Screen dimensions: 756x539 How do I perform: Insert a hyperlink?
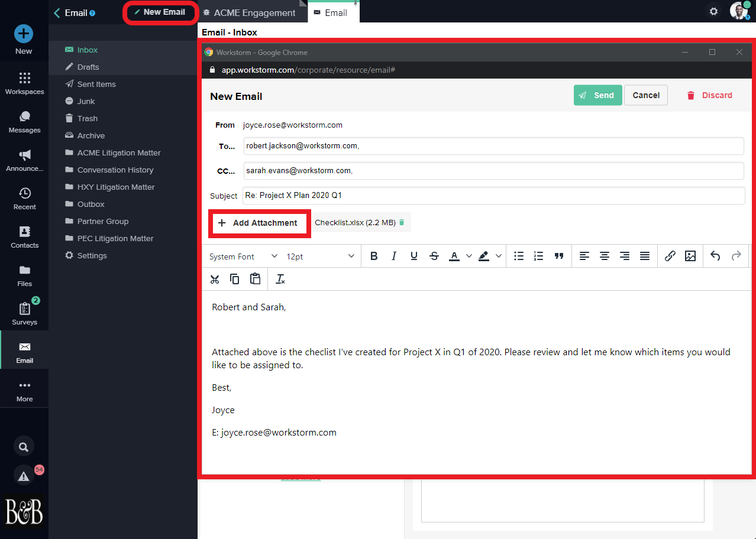point(670,256)
